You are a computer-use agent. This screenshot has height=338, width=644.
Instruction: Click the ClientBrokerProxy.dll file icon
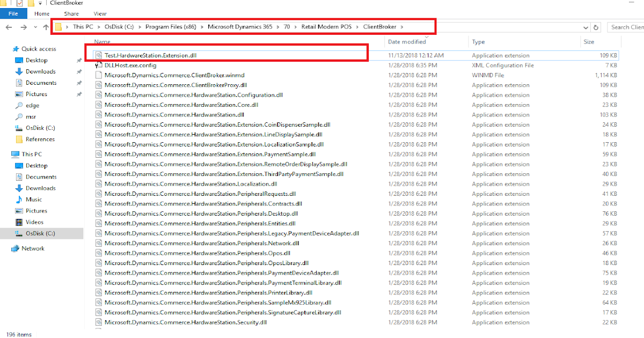click(98, 85)
